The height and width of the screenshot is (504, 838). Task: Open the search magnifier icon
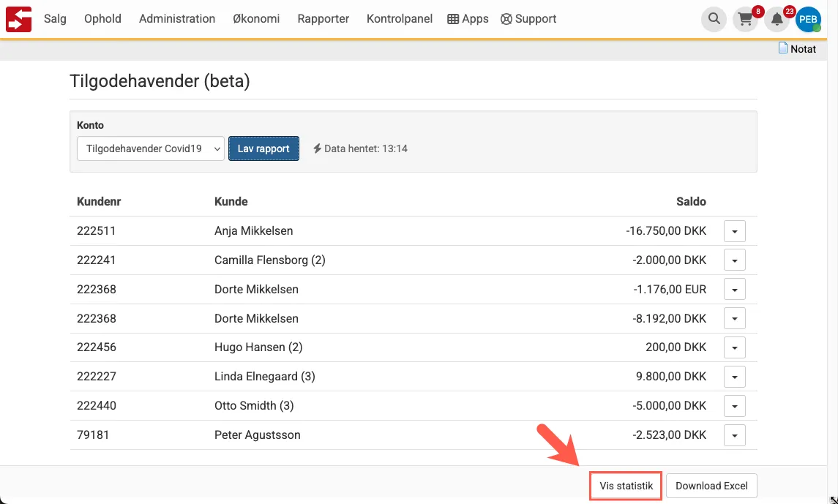[x=714, y=20]
